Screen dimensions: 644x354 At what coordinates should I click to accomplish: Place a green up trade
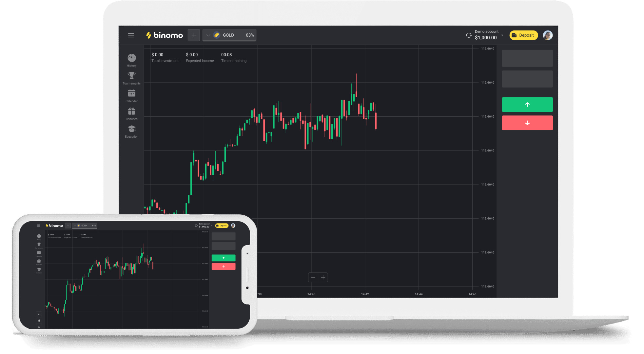click(527, 105)
